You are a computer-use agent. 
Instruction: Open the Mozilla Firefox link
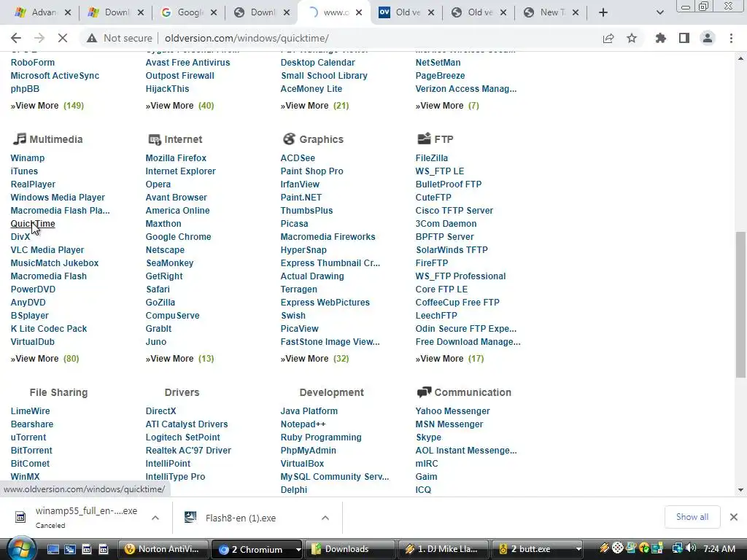point(176,158)
